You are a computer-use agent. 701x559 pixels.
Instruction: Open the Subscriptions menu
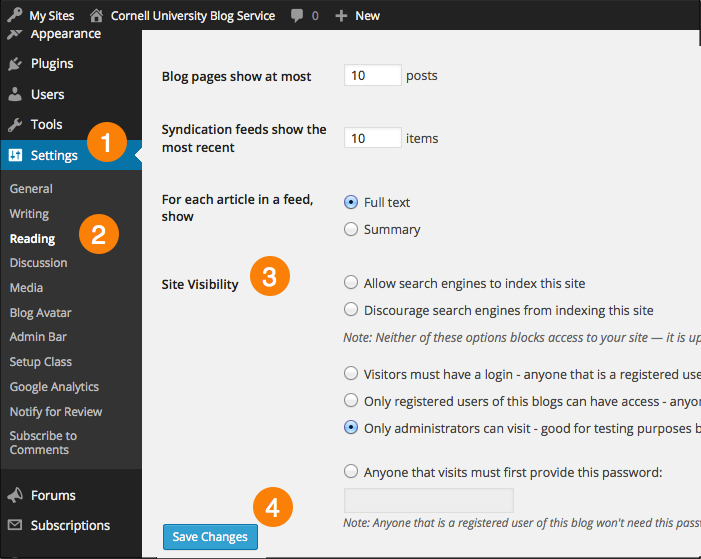click(x=70, y=525)
